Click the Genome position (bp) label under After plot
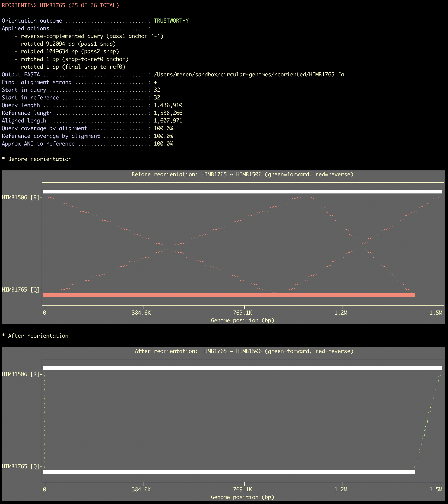Viewport: 448px width, 504px height. tap(242, 497)
